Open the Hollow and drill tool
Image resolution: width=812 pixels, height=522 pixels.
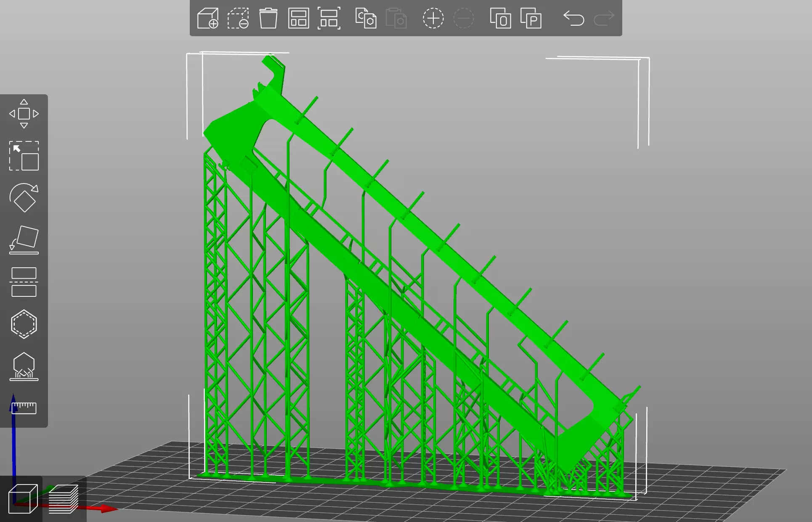point(24,324)
